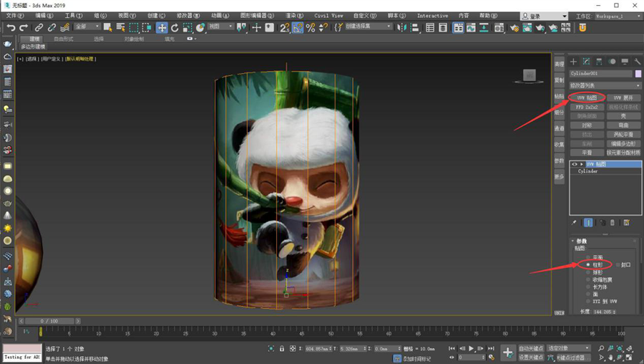Select 球形 mapping radio button

(588, 272)
